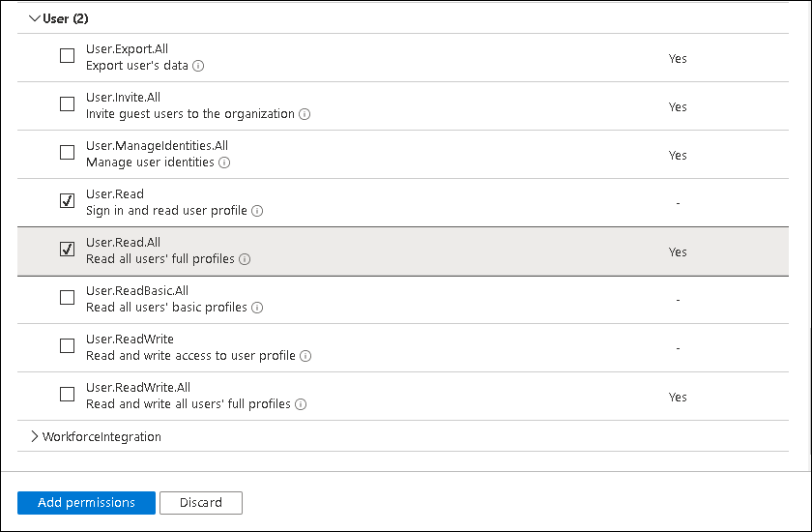Click the Discard button
This screenshot has width=812, height=532.
click(201, 503)
